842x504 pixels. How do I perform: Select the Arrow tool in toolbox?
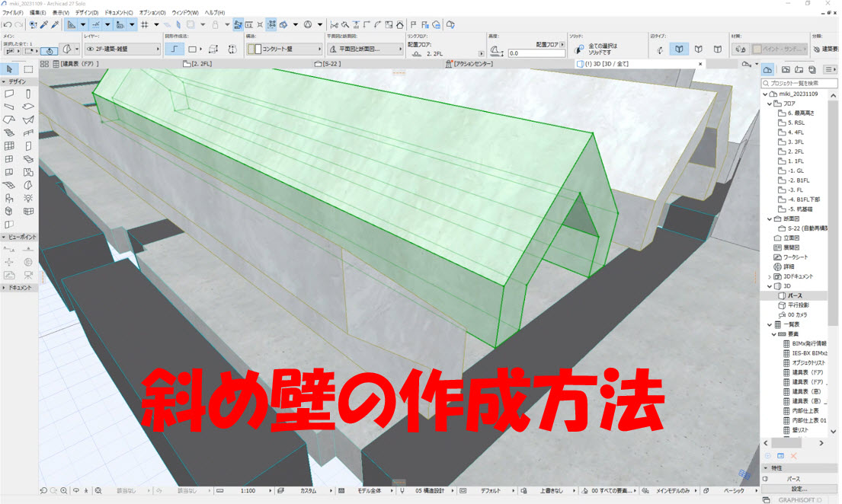[x=9, y=70]
